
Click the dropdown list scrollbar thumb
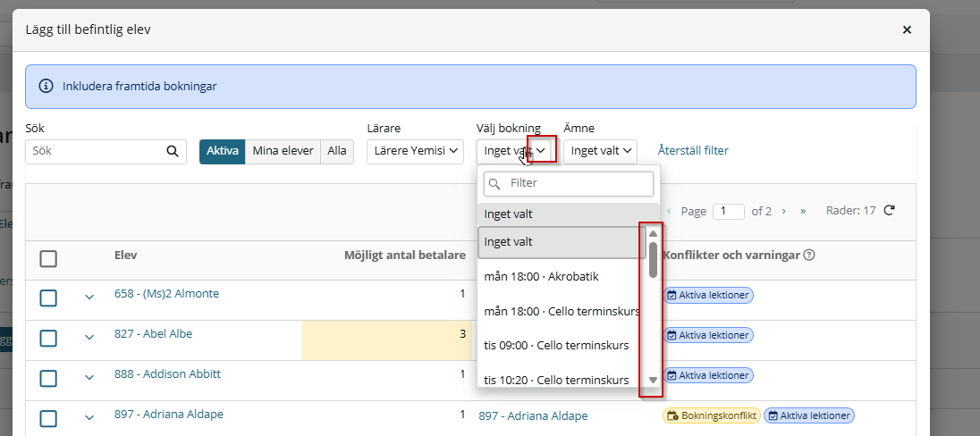pyautogui.click(x=653, y=259)
